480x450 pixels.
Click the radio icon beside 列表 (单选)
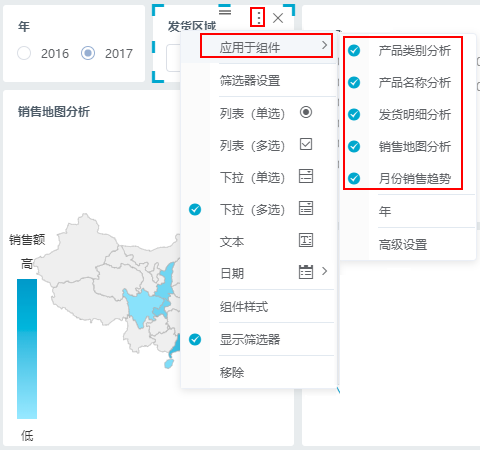pos(306,112)
